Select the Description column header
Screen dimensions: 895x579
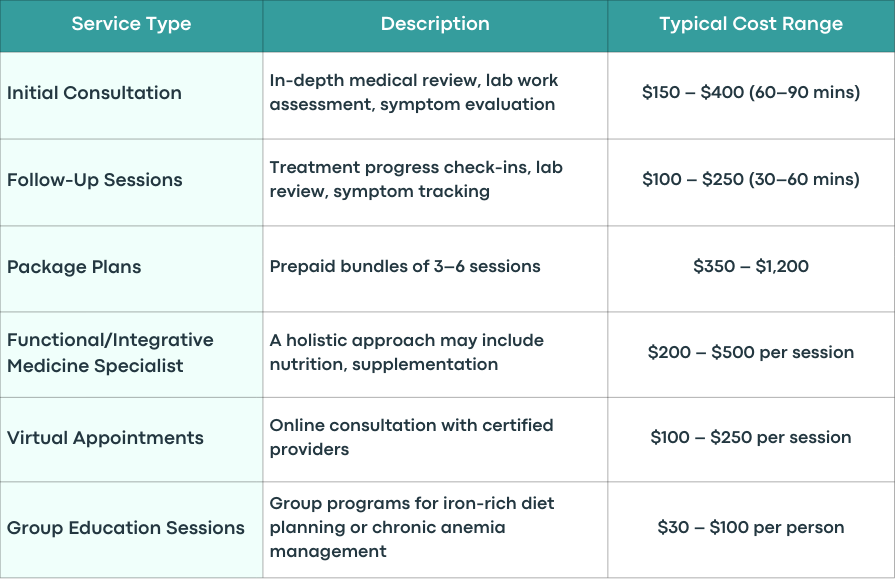coord(435,24)
